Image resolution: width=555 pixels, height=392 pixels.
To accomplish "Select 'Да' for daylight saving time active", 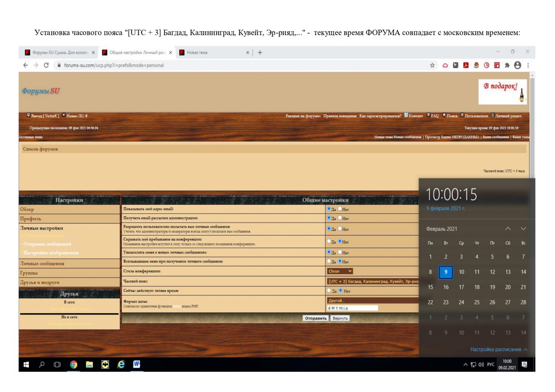I will [329, 291].
